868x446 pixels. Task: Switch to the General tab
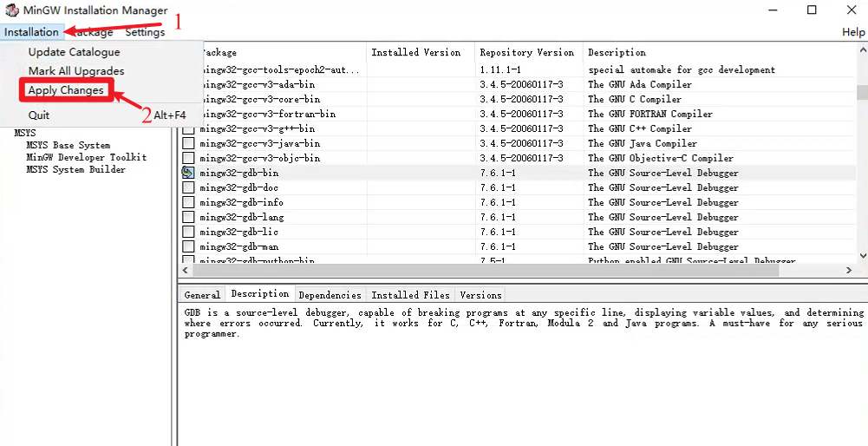(x=202, y=295)
